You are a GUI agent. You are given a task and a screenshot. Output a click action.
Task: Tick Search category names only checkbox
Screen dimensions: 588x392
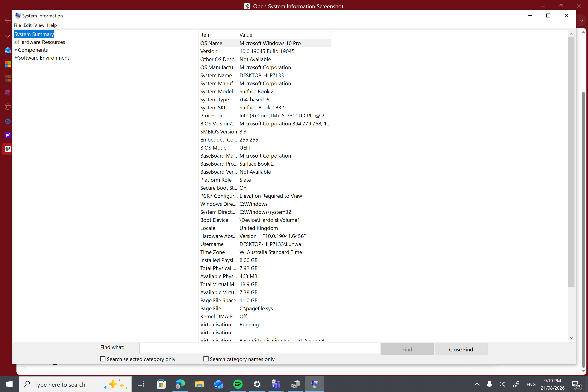point(206,359)
